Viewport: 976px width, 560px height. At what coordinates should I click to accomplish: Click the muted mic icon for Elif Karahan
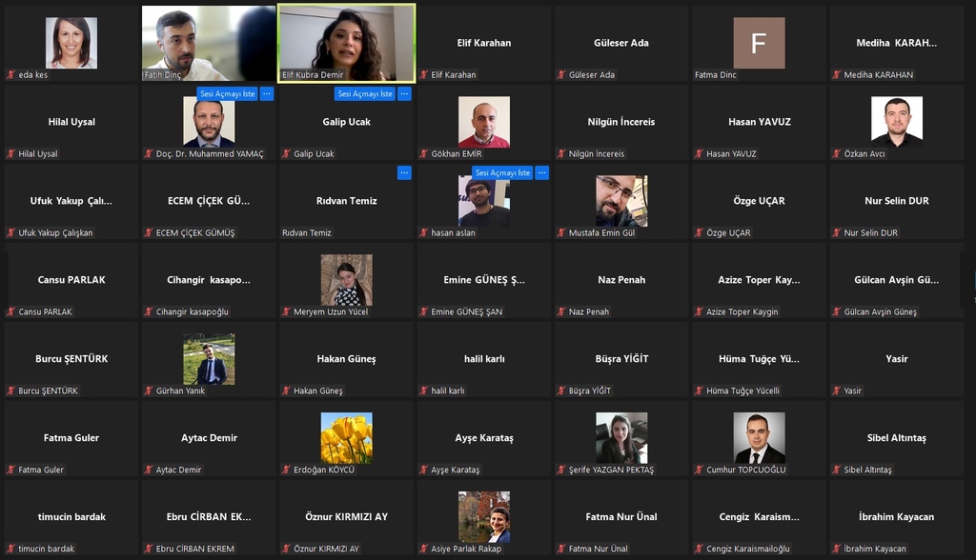coord(423,74)
